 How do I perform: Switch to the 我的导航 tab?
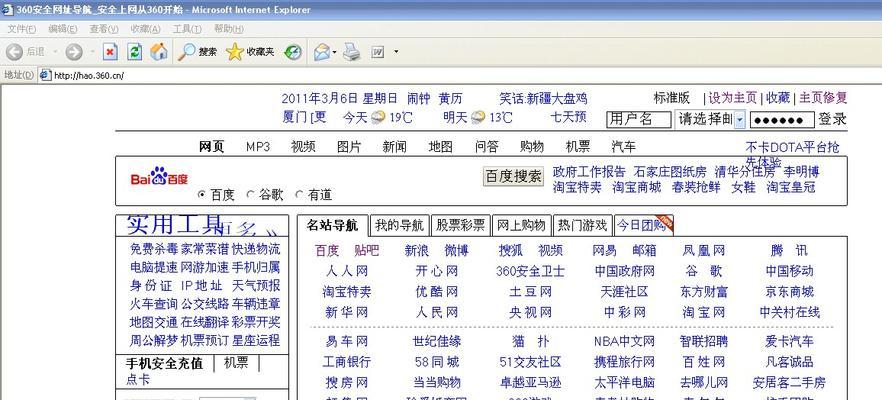tap(399, 226)
